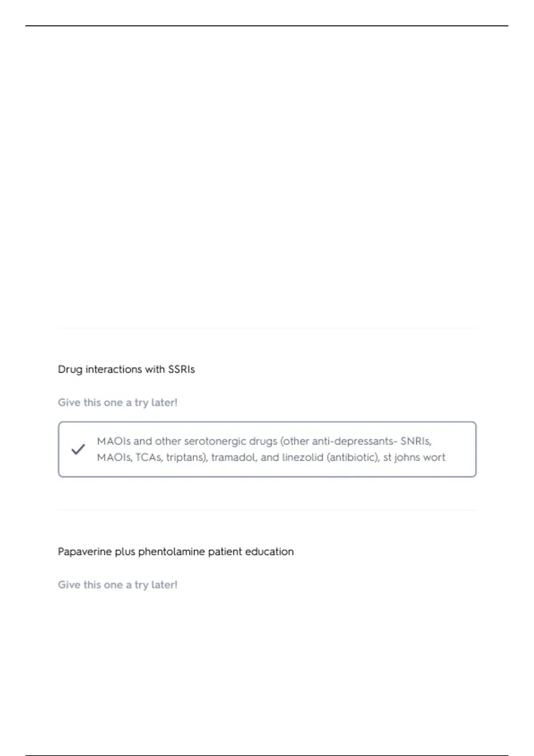Click the divider line above the SSRIs question
534x756 pixels.
coord(267,329)
